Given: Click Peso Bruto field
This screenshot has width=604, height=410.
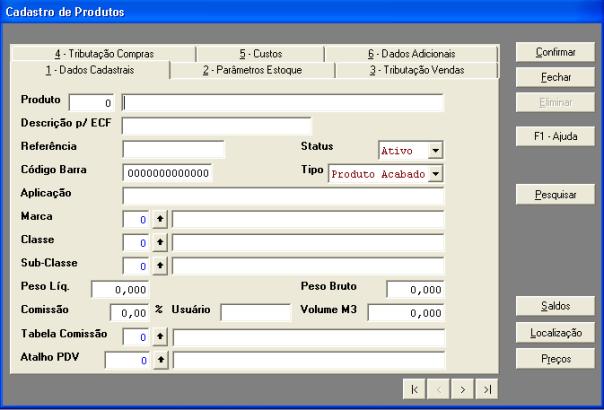Looking at the screenshot, I should click(x=415, y=289).
